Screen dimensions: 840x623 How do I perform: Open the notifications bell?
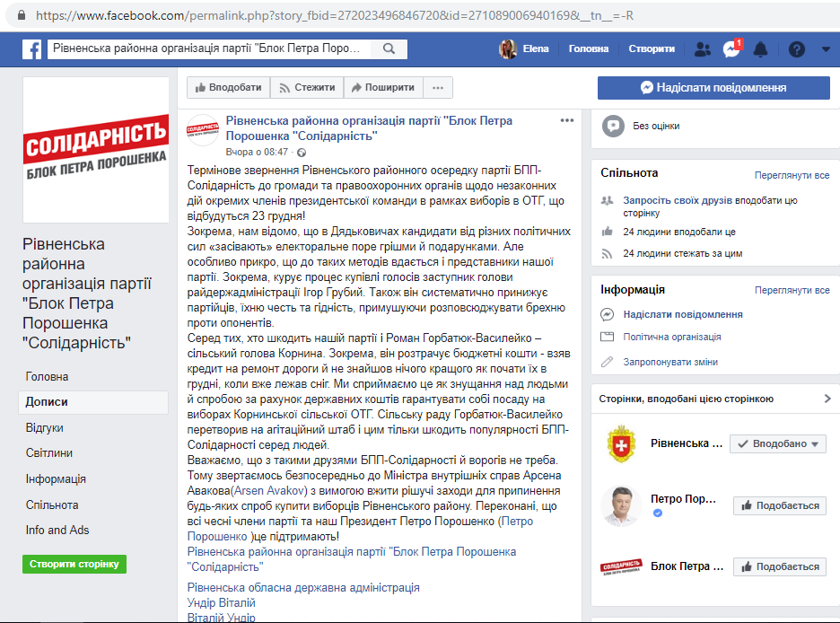pos(761,49)
